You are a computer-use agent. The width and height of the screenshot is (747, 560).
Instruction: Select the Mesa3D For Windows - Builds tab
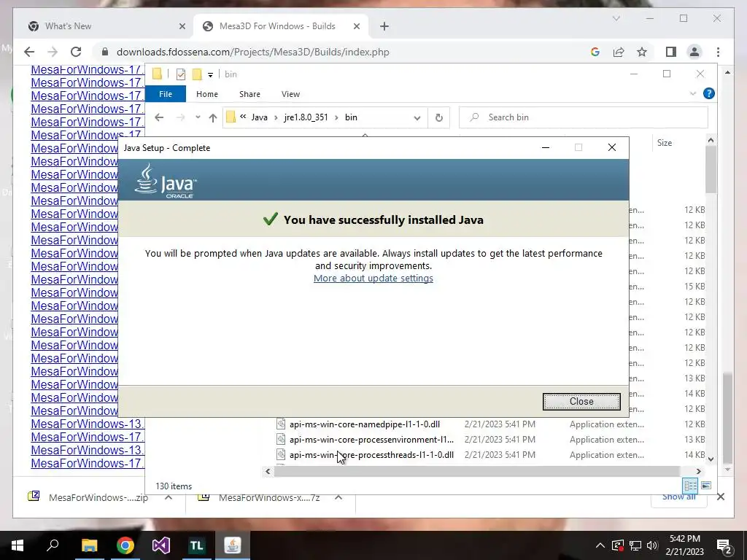coord(277,26)
